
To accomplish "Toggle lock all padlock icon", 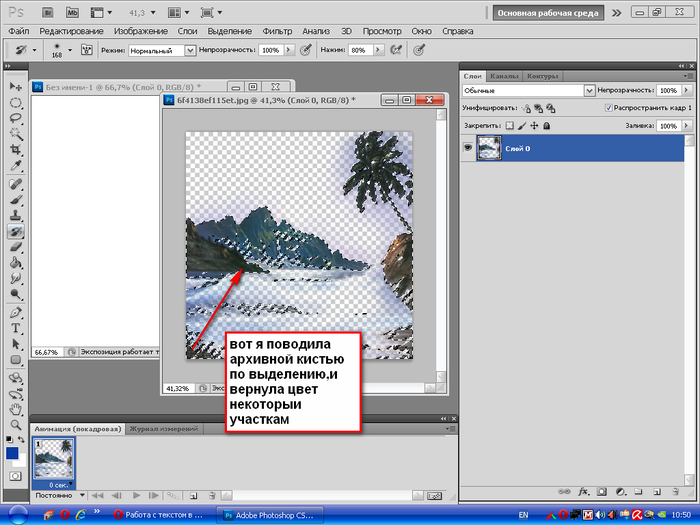I will pyautogui.click(x=546, y=126).
